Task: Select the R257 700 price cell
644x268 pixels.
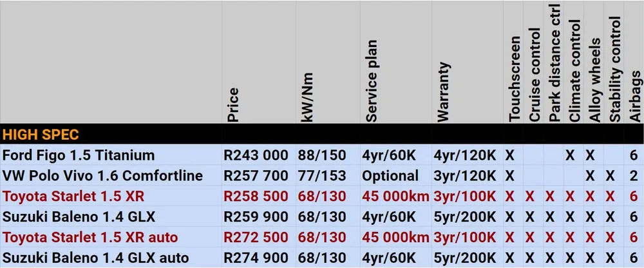Action: (256, 176)
